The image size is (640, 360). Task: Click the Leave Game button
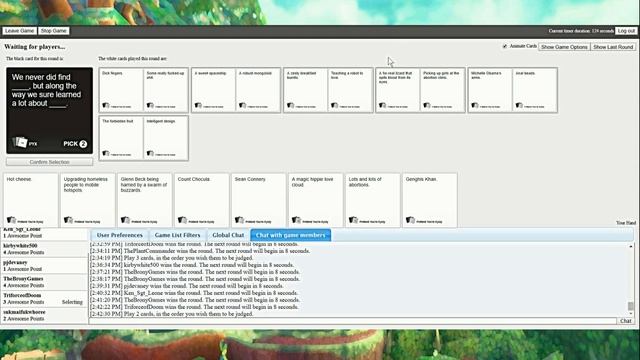(x=20, y=31)
